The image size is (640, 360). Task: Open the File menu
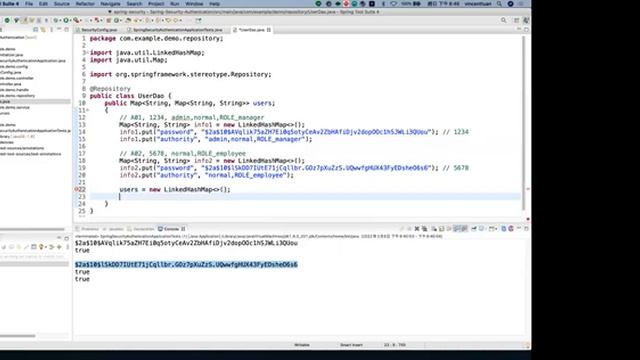[29, 4]
